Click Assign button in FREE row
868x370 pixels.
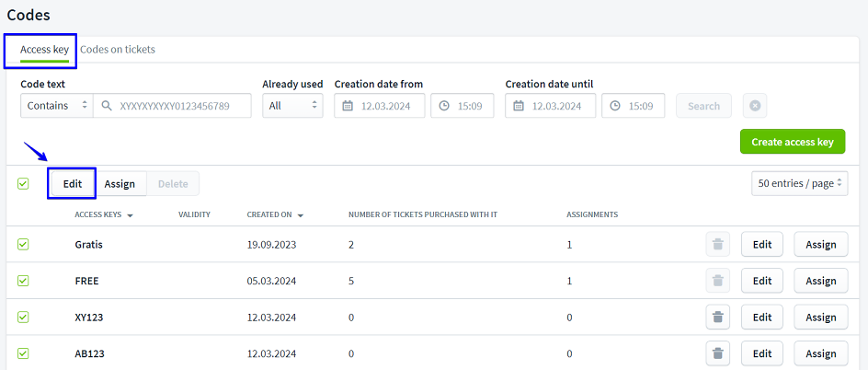click(820, 281)
